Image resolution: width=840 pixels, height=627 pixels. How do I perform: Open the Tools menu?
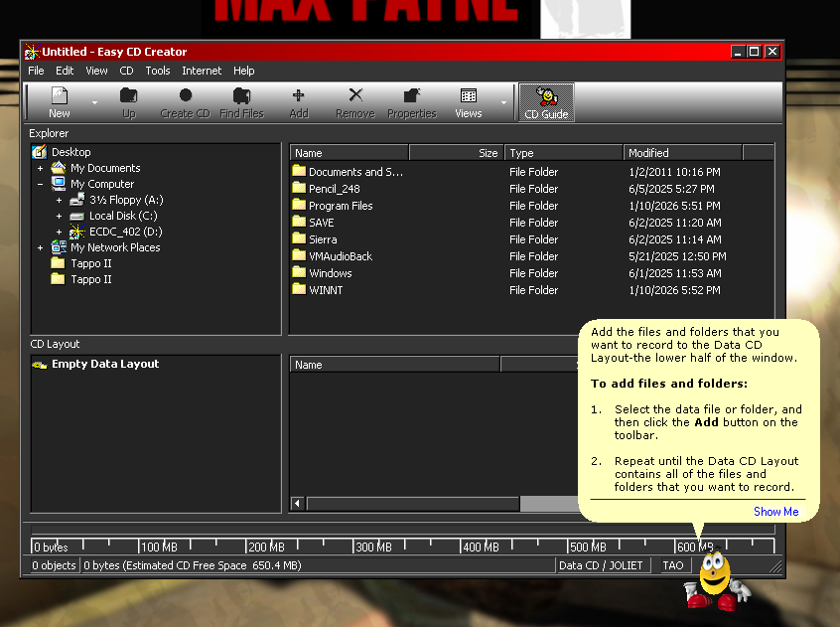click(158, 71)
